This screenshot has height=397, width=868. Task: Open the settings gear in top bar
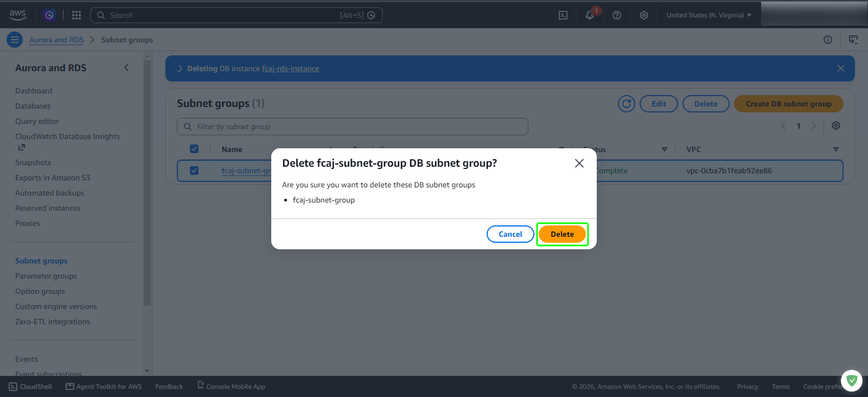pos(644,15)
